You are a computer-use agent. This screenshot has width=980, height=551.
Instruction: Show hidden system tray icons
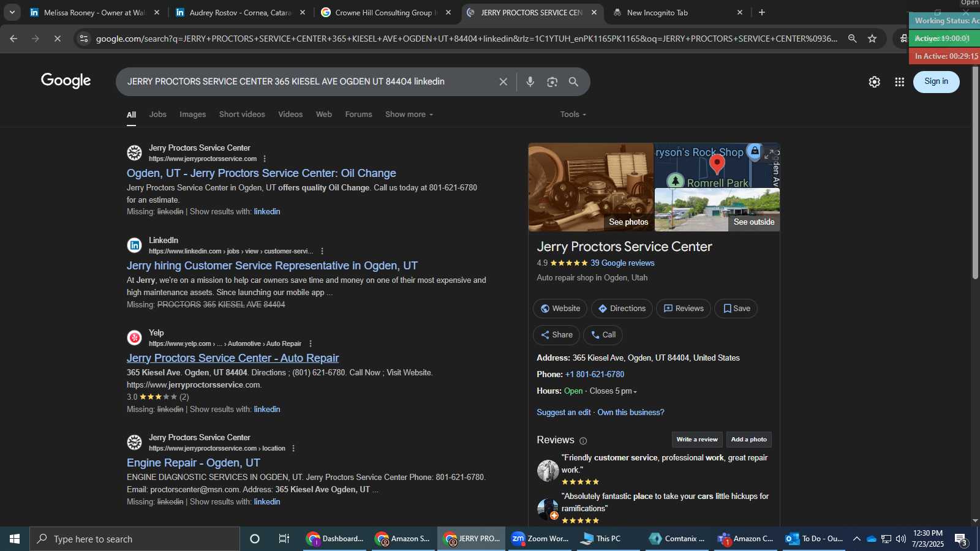pyautogui.click(x=856, y=539)
